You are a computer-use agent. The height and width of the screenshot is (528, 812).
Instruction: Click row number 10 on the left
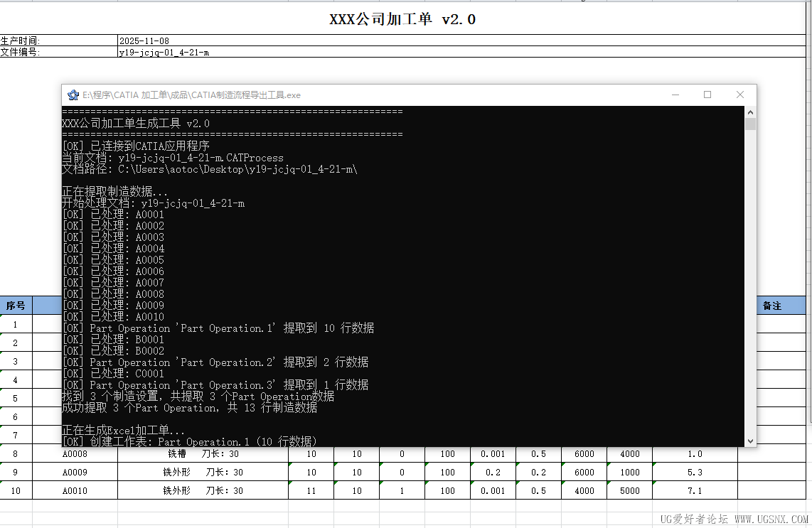click(x=16, y=490)
